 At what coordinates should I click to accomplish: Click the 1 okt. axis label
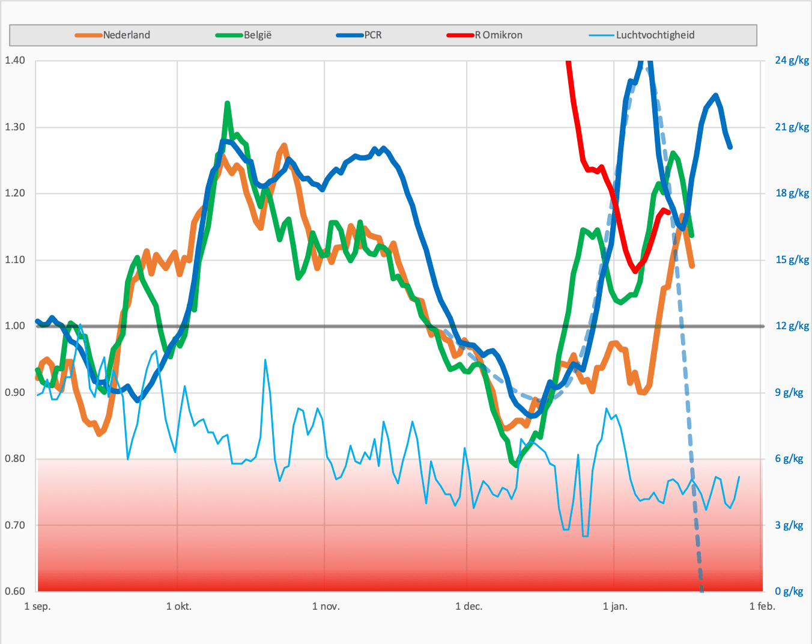(x=179, y=606)
